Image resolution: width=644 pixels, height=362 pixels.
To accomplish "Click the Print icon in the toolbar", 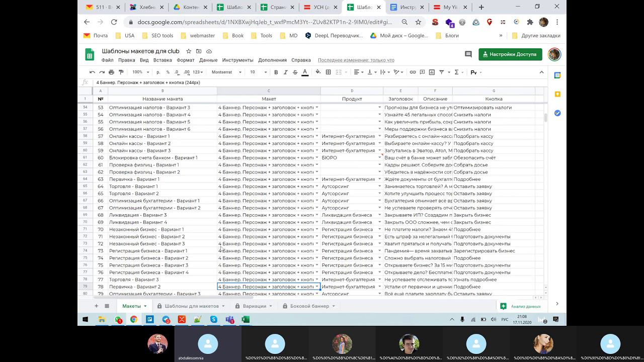I will click(111, 72).
